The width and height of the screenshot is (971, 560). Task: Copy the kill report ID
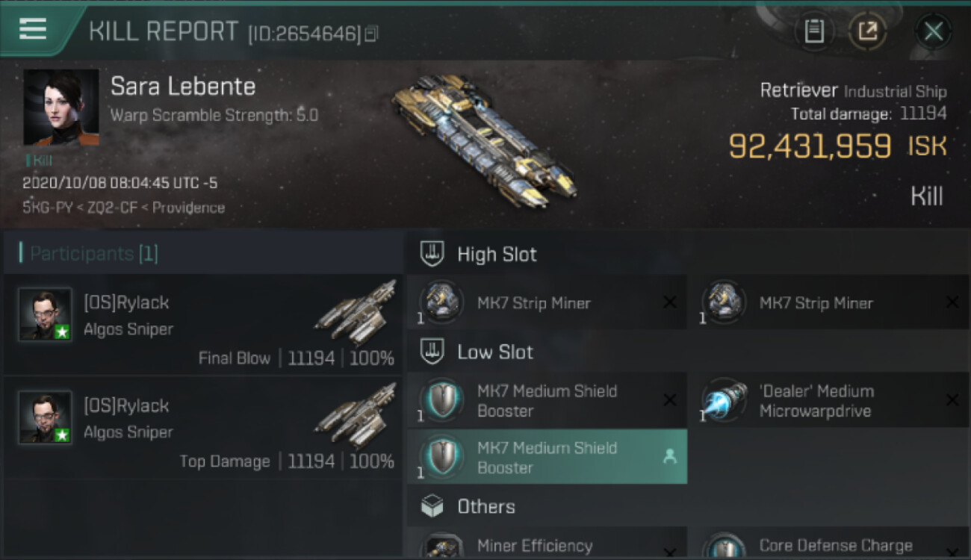(371, 34)
